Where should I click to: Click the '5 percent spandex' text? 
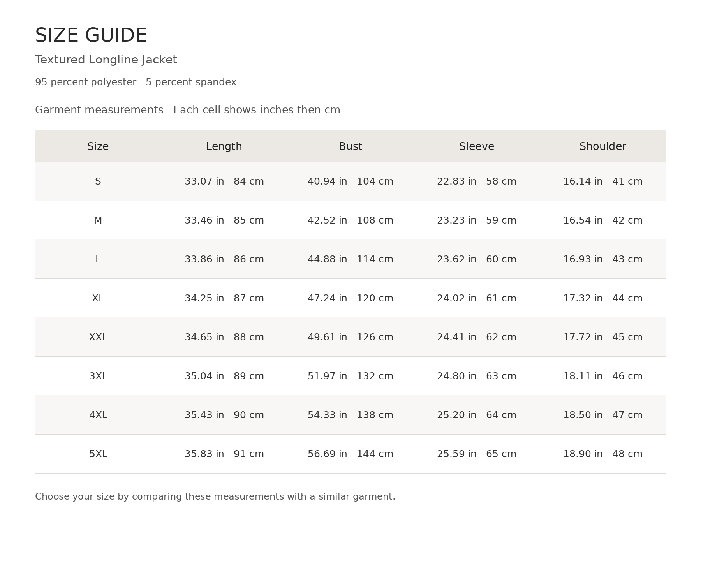coord(191,82)
